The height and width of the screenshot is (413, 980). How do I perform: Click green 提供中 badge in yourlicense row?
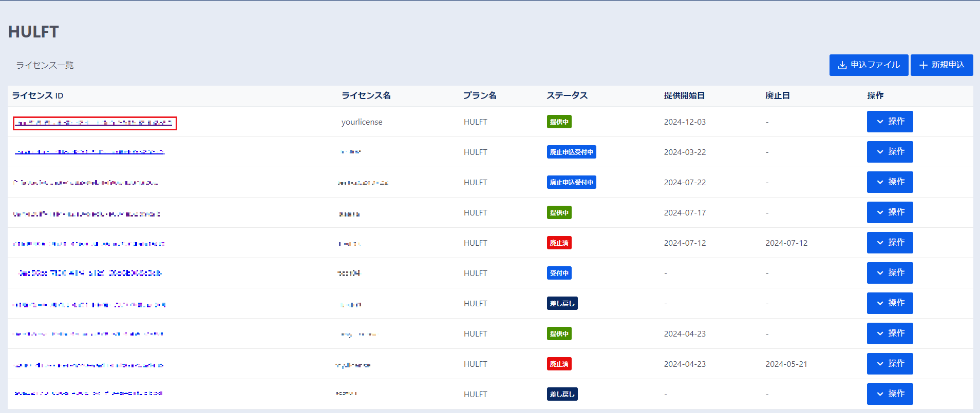pos(559,122)
